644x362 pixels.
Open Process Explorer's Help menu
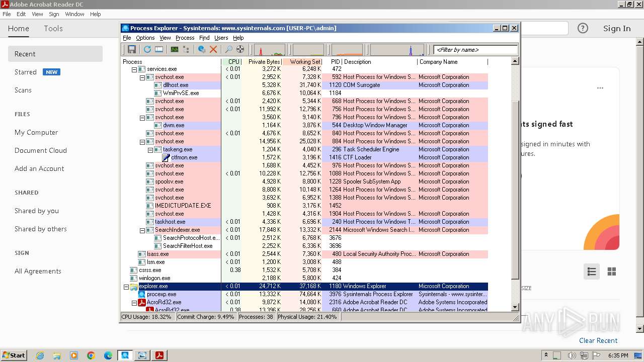tap(238, 38)
